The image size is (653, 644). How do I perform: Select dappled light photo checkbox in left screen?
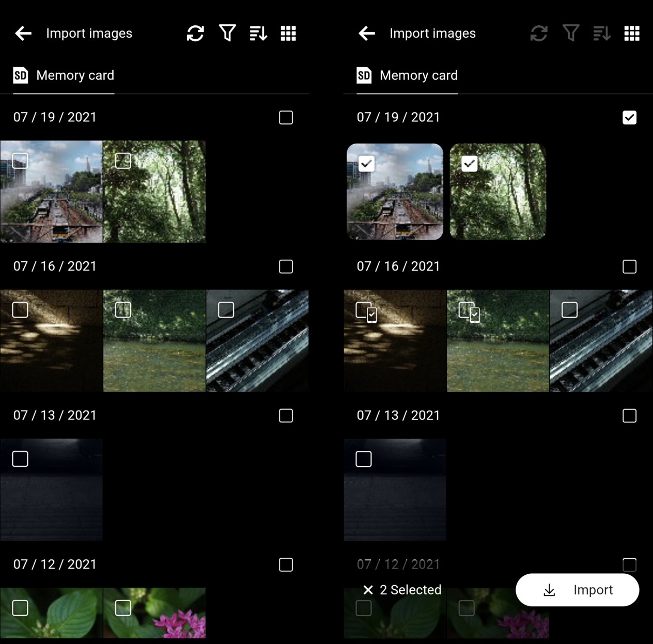click(20, 310)
